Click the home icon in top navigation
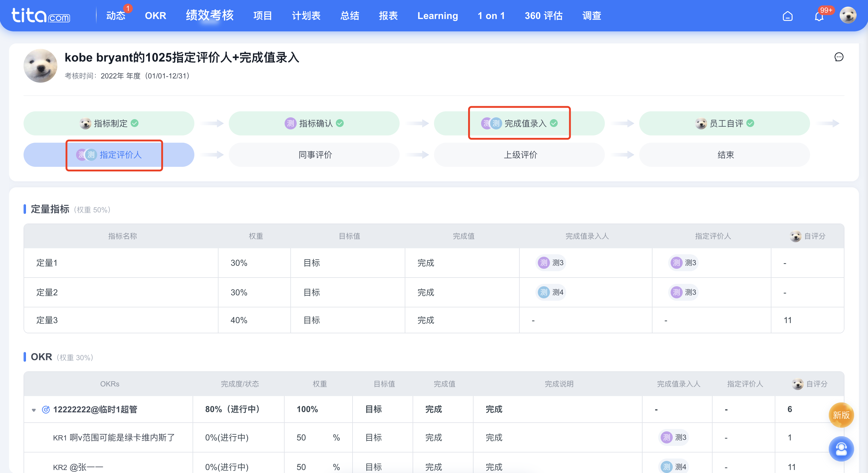Image resolution: width=868 pixels, height=473 pixels. point(787,16)
